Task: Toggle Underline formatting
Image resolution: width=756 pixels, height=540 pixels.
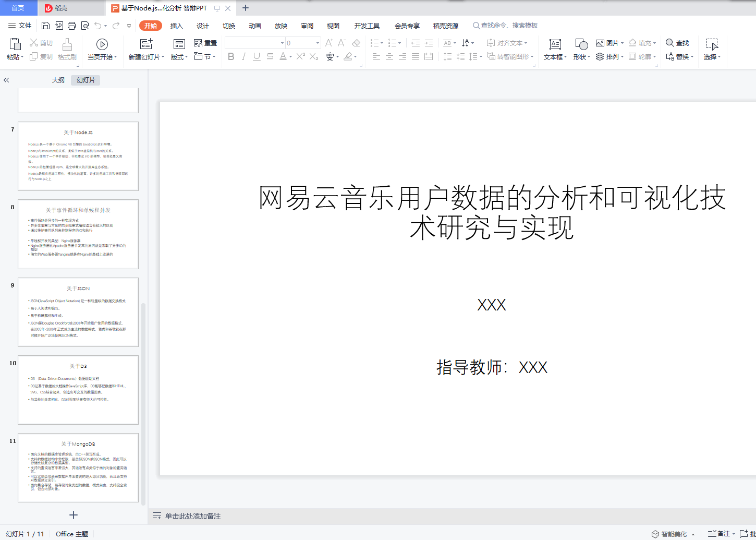Action: tap(257, 56)
